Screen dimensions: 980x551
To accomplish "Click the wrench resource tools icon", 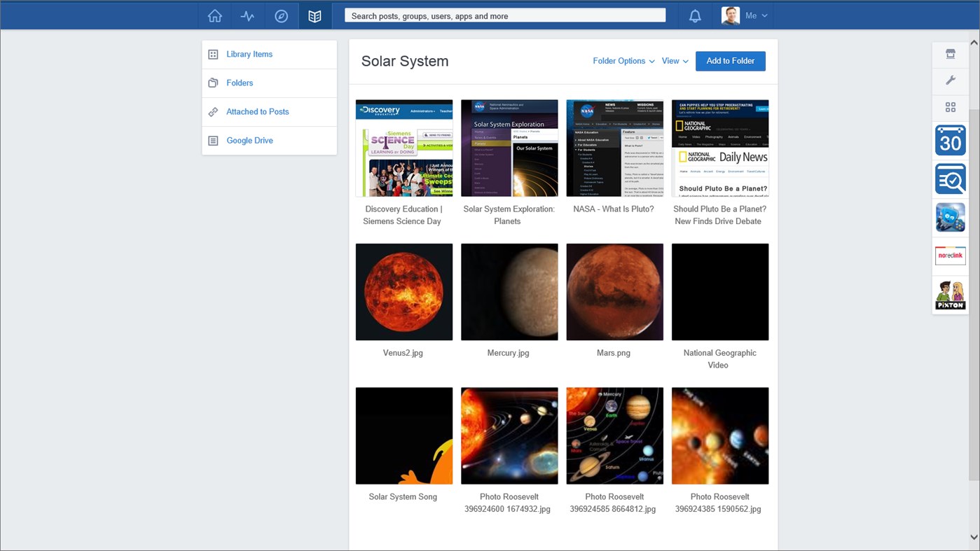I will (x=950, y=80).
